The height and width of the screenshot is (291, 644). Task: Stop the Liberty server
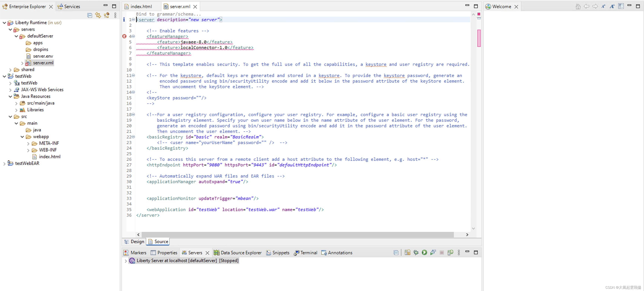tap(441, 252)
